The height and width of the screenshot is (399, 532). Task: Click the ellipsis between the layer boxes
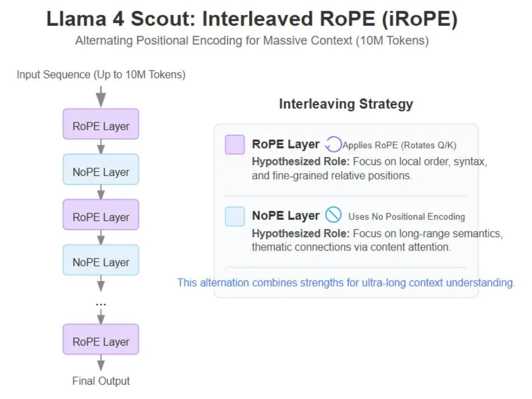(101, 304)
